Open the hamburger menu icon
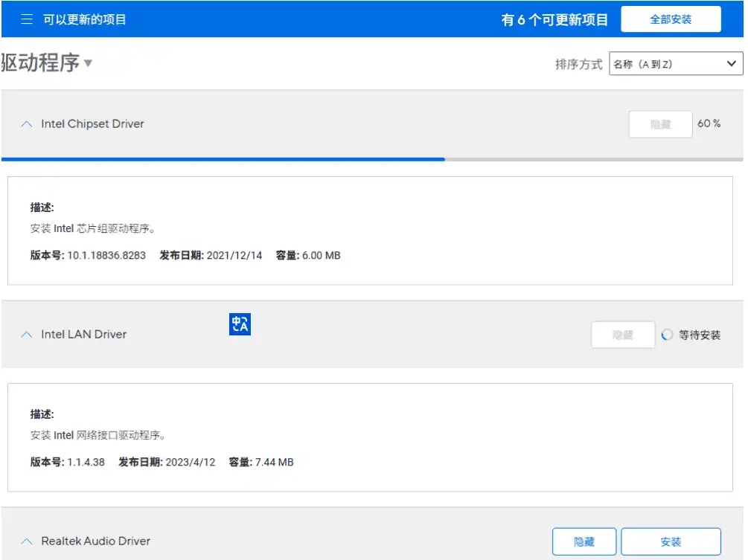The image size is (748, 560). point(27,19)
